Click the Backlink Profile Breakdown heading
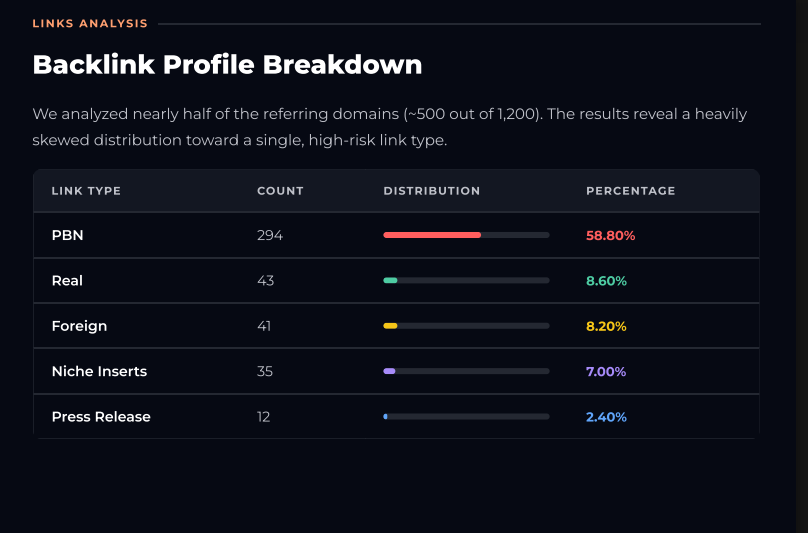The image size is (808, 533). point(227,65)
